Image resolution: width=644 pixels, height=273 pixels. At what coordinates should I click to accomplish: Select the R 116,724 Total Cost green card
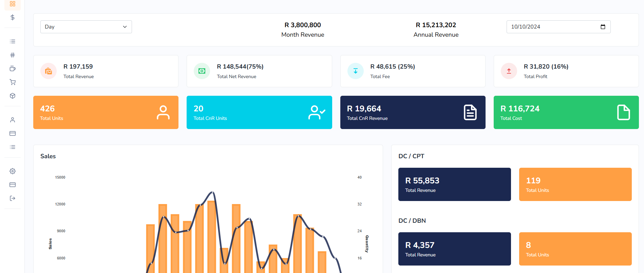pyautogui.click(x=566, y=112)
